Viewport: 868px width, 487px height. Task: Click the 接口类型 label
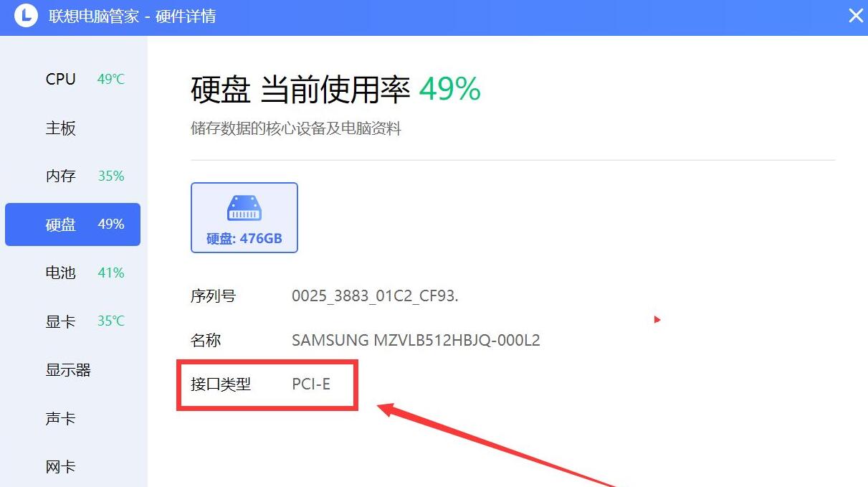click(221, 384)
